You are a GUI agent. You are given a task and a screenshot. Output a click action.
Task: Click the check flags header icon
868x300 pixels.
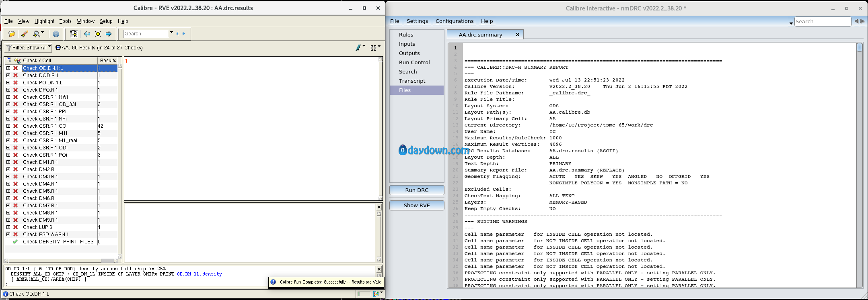tap(17, 60)
